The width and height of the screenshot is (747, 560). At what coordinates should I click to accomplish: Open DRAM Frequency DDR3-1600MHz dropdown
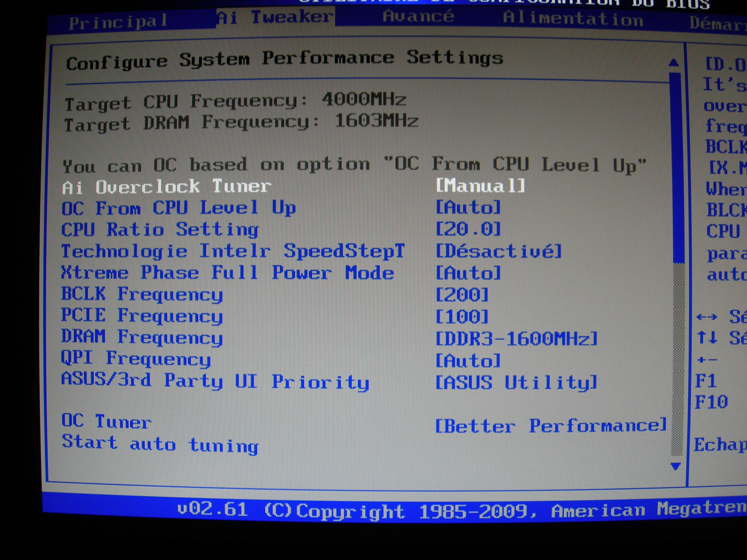(x=516, y=339)
